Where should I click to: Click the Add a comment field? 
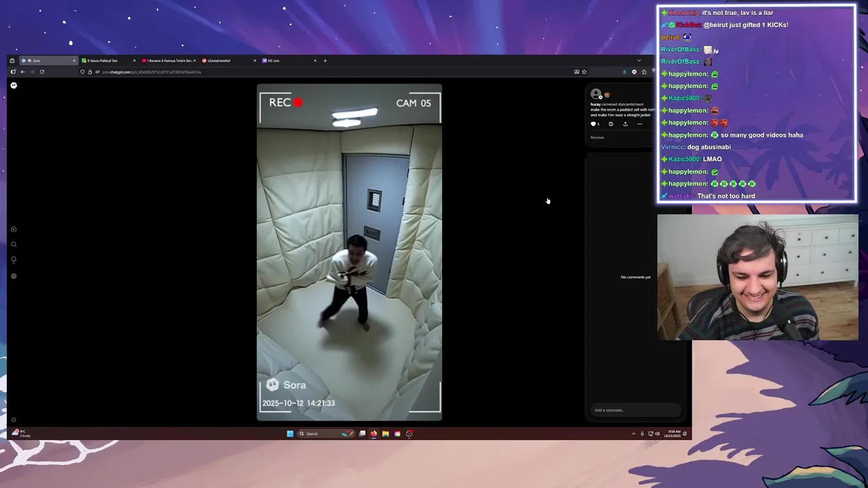[634, 410]
